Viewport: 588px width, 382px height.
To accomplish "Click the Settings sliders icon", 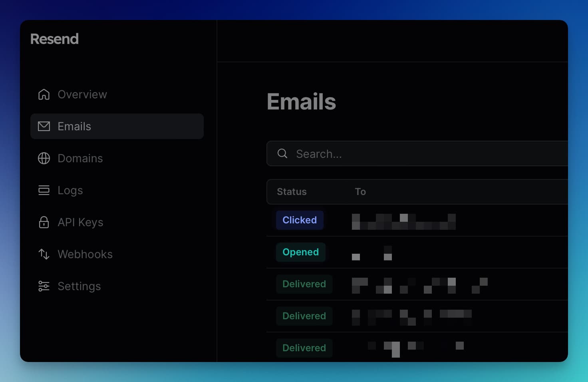I will [44, 286].
